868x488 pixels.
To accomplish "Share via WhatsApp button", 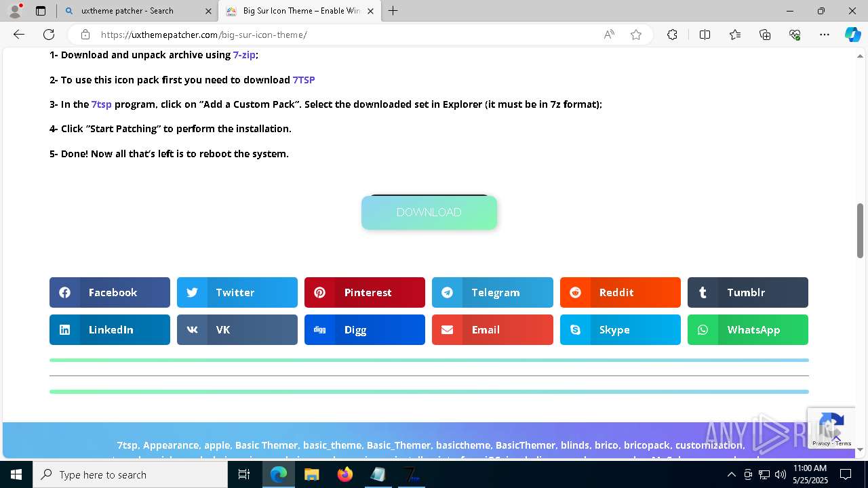I will [x=748, y=330].
